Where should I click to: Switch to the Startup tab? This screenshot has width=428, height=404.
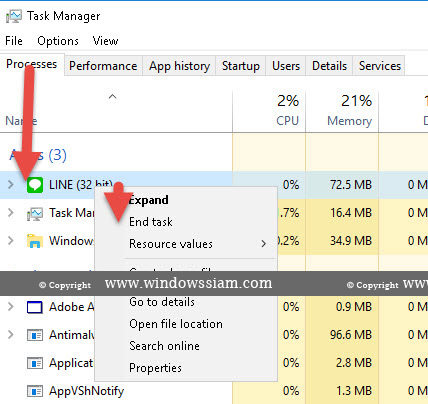(241, 66)
